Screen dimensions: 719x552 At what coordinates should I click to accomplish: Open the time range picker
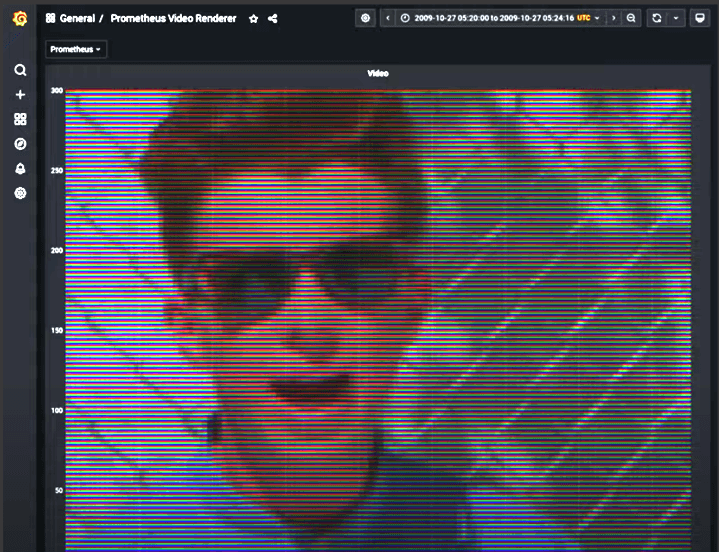500,18
